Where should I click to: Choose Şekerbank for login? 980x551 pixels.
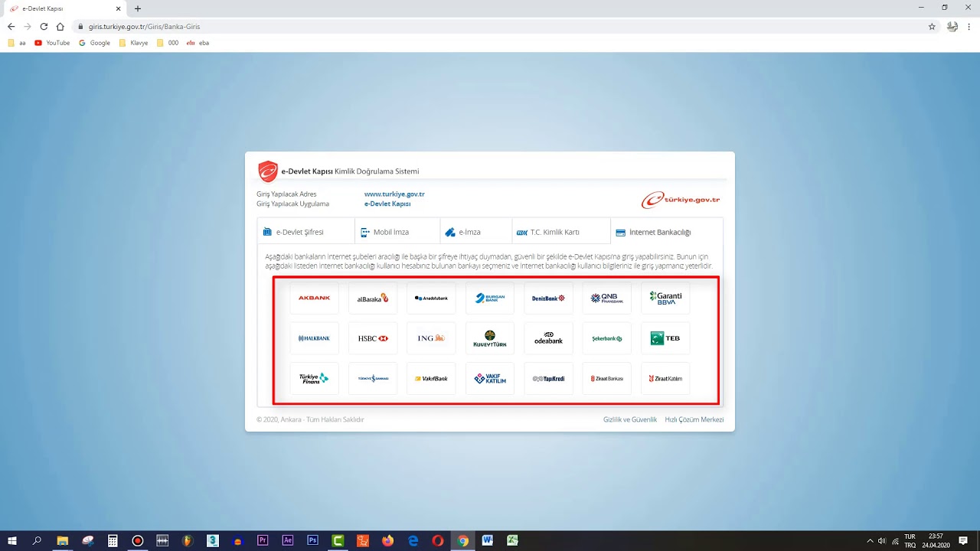(x=607, y=338)
